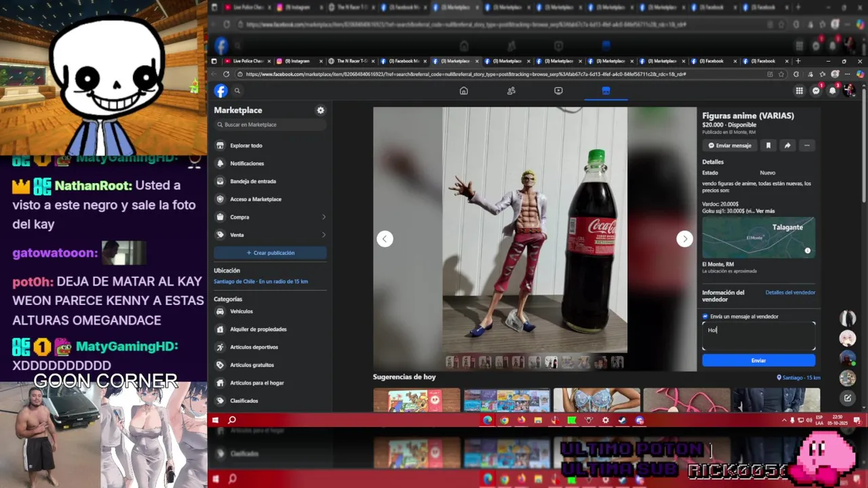
Task: Open the Settings gear in taskbar
Action: click(606, 420)
